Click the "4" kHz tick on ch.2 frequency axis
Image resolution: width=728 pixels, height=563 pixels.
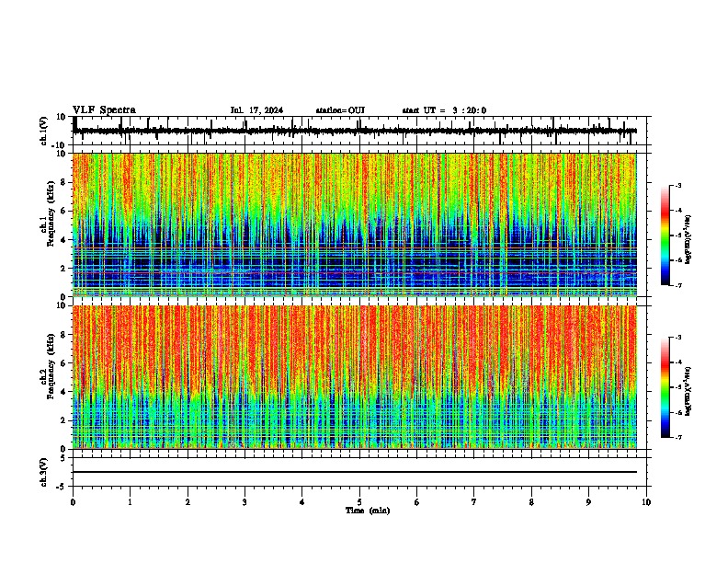click(x=64, y=392)
